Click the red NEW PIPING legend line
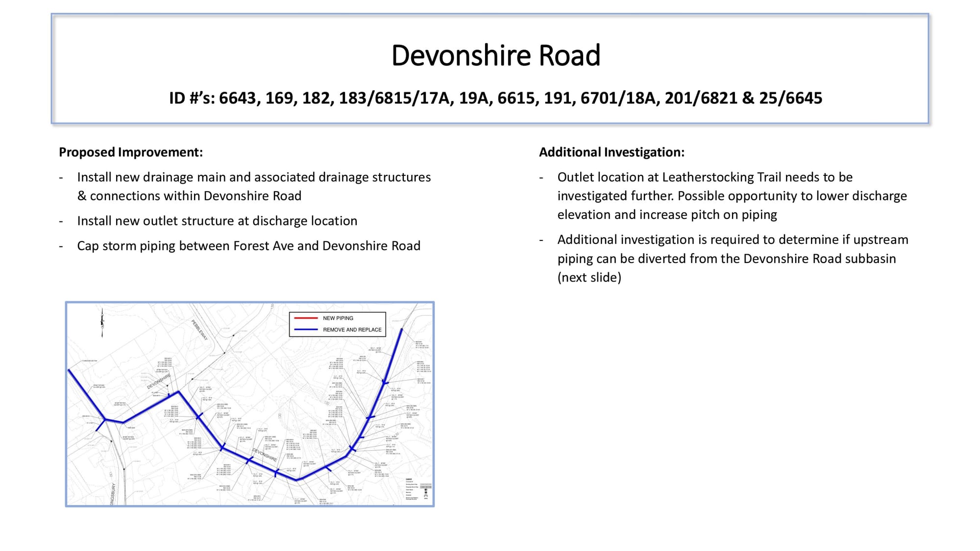This screenshot has height=551, width=980. click(306, 318)
